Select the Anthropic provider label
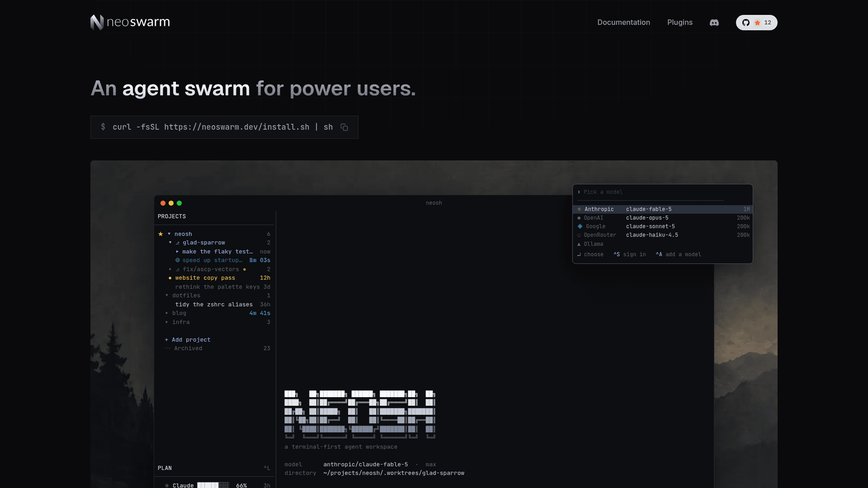Screen dimensions: 868x488 pyautogui.click(x=599, y=209)
